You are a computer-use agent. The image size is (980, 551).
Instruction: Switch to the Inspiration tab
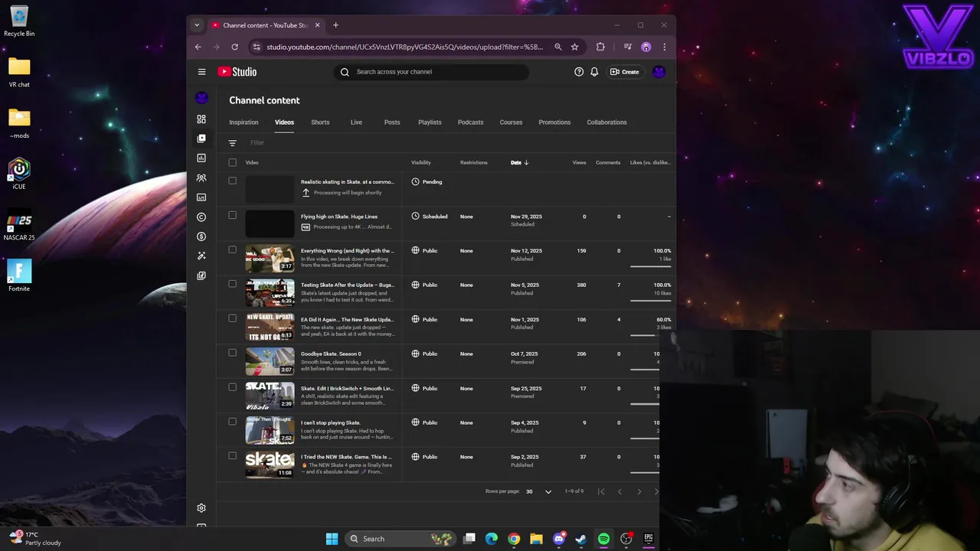click(x=243, y=122)
